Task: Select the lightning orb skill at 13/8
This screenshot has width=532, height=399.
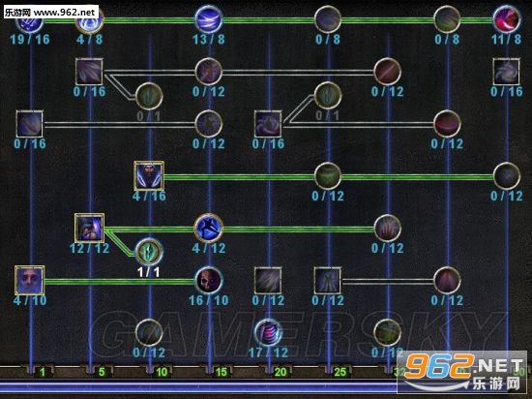Action: (x=208, y=19)
